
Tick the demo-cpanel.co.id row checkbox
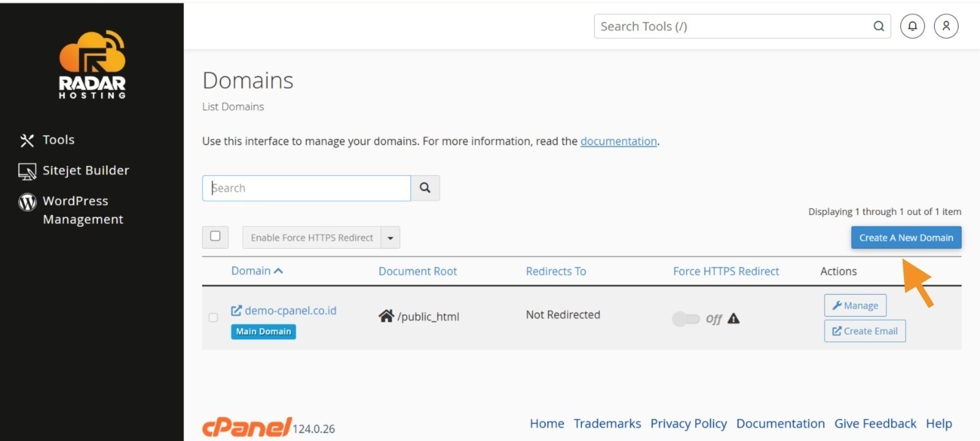coord(213,317)
